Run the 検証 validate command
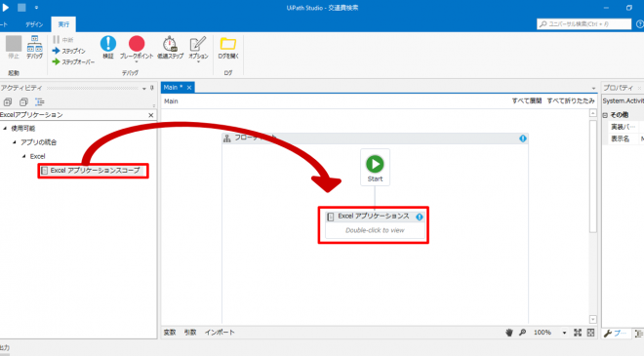The width and height of the screenshot is (644, 356). tap(108, 47)
